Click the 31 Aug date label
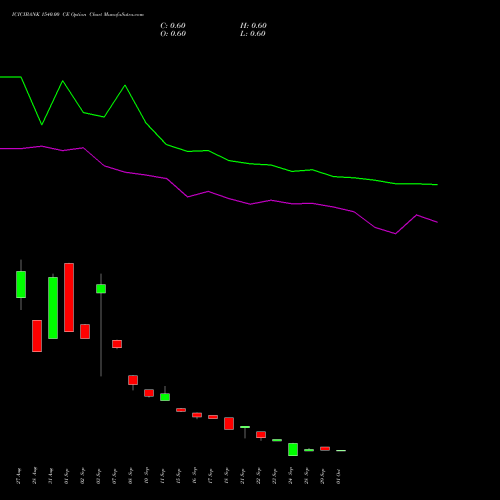This screenshot has width=500, height=500. (51, 476)
